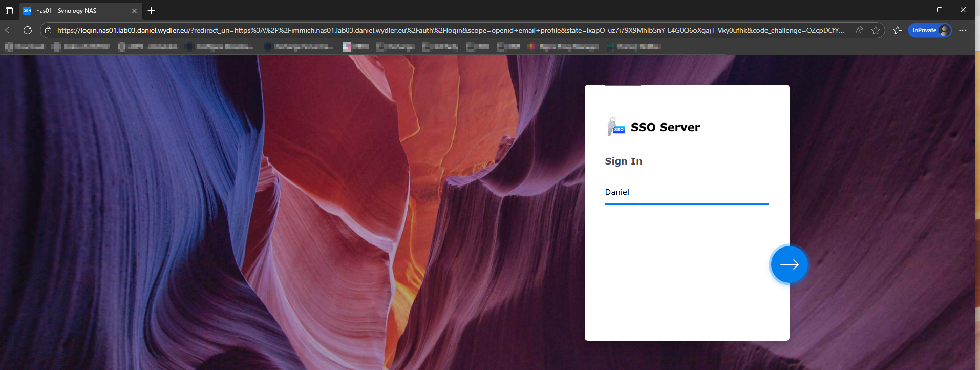980x370 pixels.
Task: Open a new tab with plus button
Action: pos(151,10)
